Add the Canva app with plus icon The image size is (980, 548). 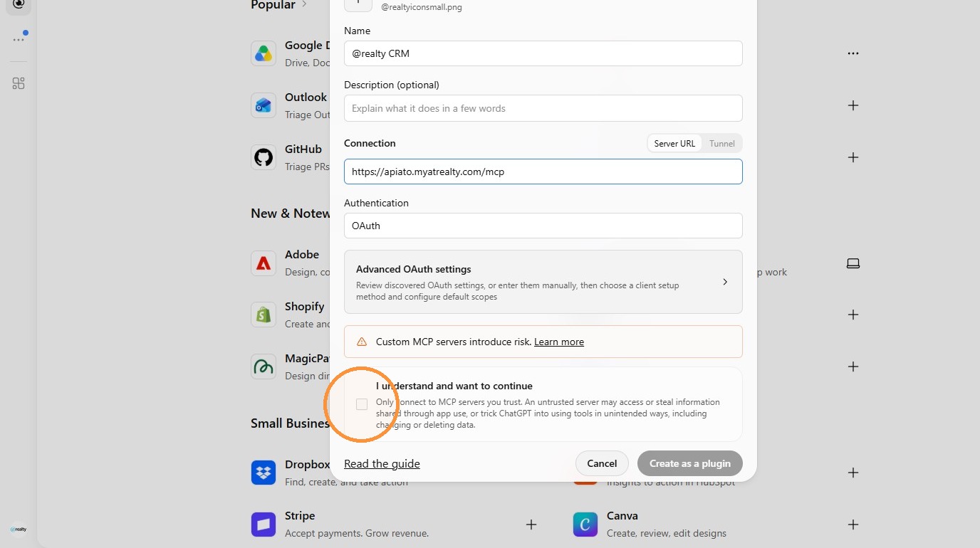point(853,525)
